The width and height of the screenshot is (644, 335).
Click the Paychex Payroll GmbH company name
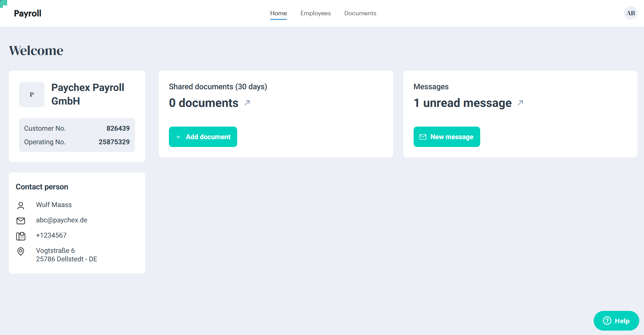pyautogui.click(x=88, y=94)
